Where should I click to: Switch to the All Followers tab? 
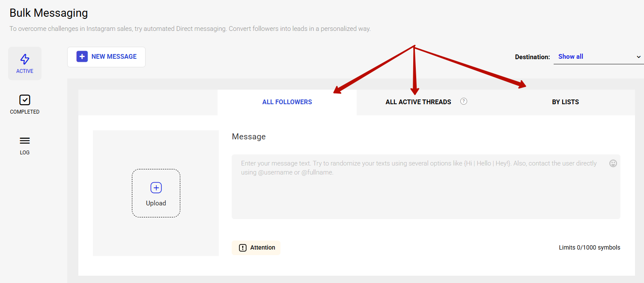coord(287,102)
